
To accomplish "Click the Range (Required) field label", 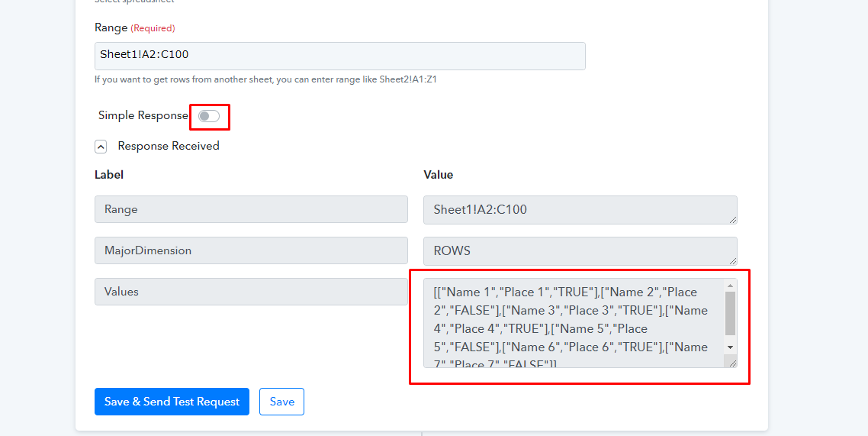I will click(x=134, y=27).
